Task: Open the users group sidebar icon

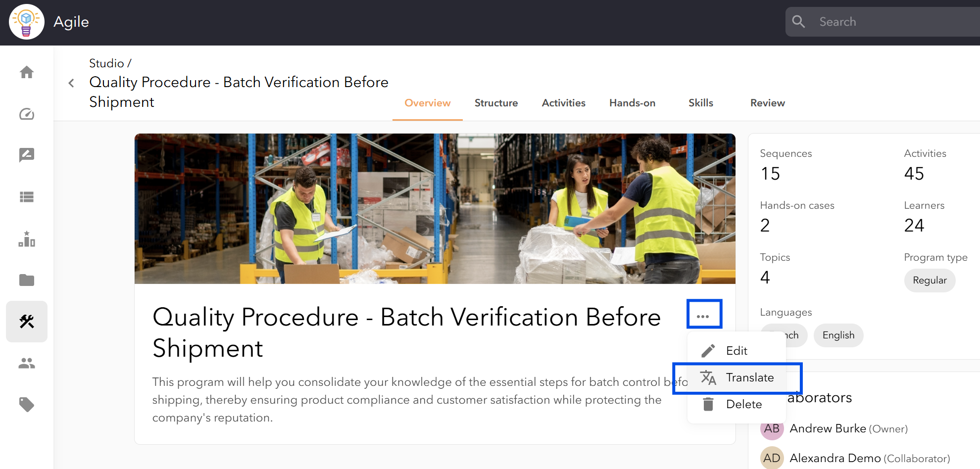Action: (27, 363)
